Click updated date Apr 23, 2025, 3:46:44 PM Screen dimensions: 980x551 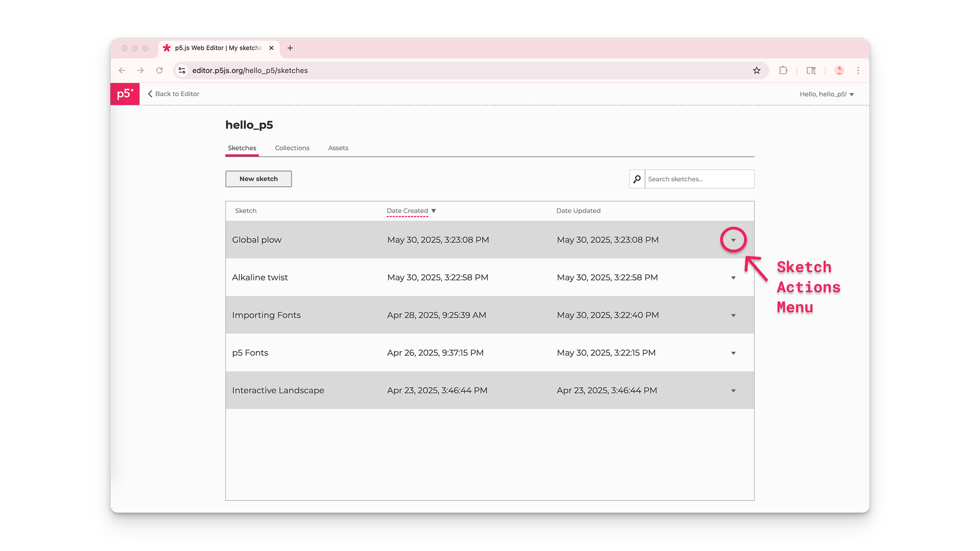[x=607, y=390]
